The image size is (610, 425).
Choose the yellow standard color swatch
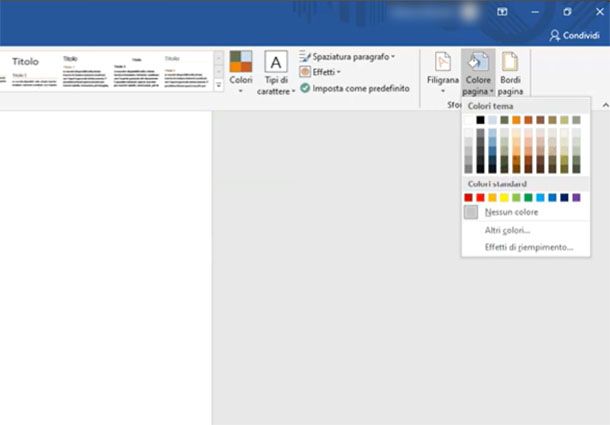pyautogui.click(x=505, y=198)
